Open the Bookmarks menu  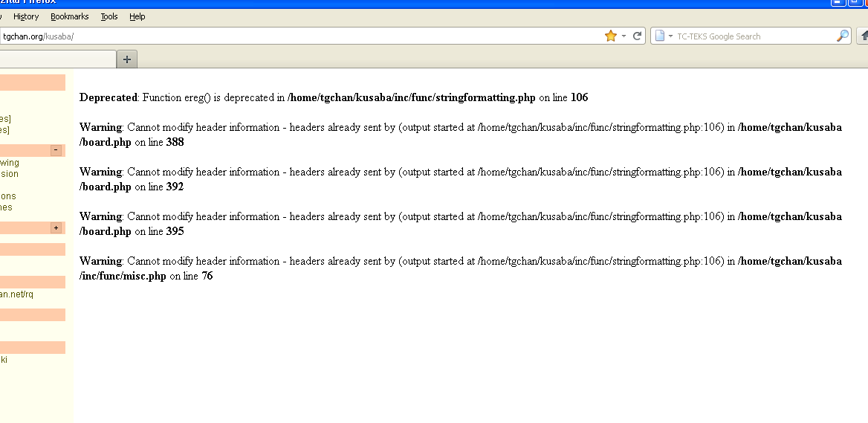[x=69, y=16]
